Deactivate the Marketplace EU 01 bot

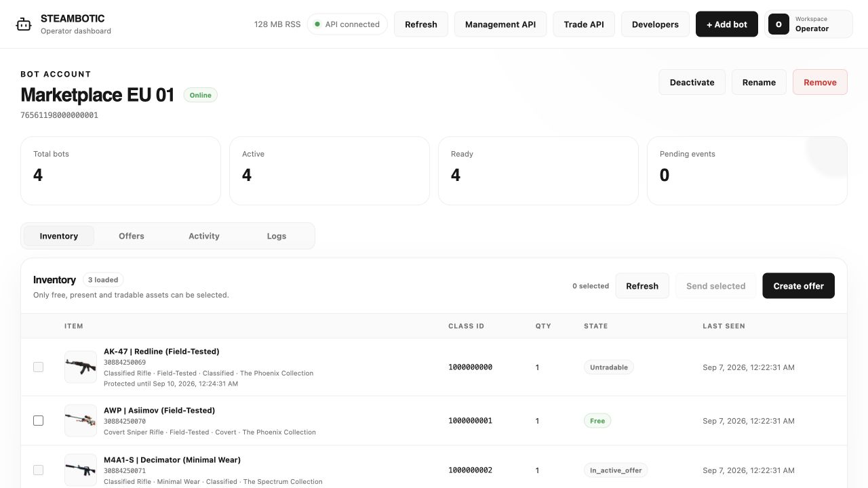coord(692,82)
